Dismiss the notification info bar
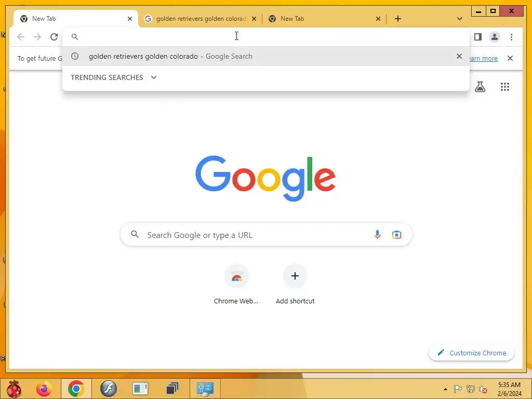Screen dimensions: 532x399 (510, 58)
